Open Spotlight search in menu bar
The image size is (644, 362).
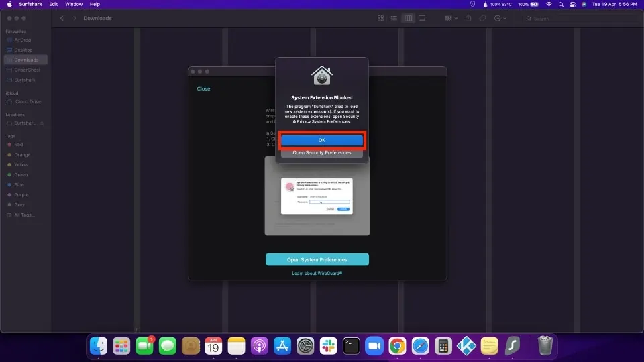(x=561, y=4)
